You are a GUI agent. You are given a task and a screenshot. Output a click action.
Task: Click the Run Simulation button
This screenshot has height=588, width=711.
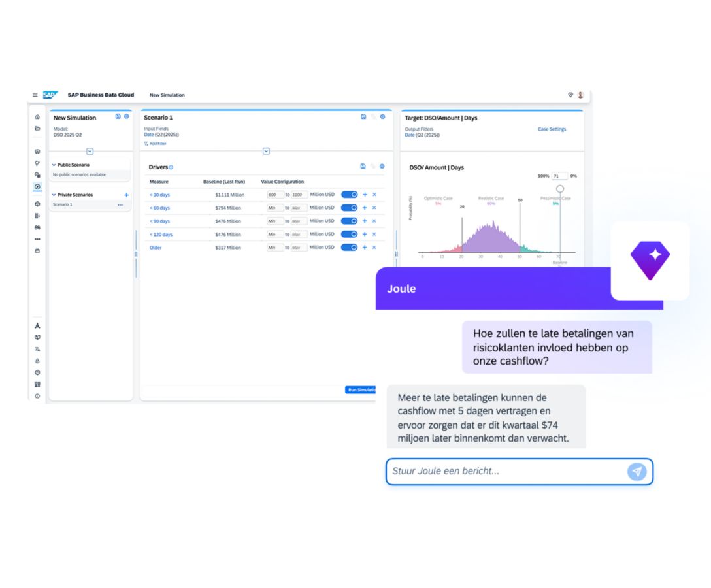point(361,390)
